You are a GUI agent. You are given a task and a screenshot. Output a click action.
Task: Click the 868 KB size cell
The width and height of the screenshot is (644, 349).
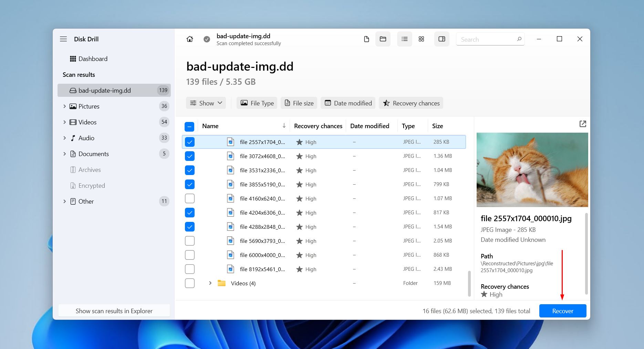(x=441, y=255)
